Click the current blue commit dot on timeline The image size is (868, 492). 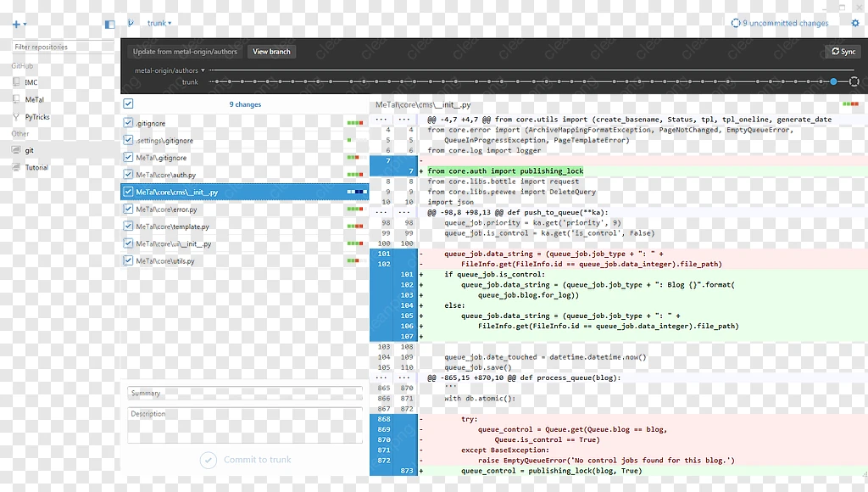click(833, 81)
